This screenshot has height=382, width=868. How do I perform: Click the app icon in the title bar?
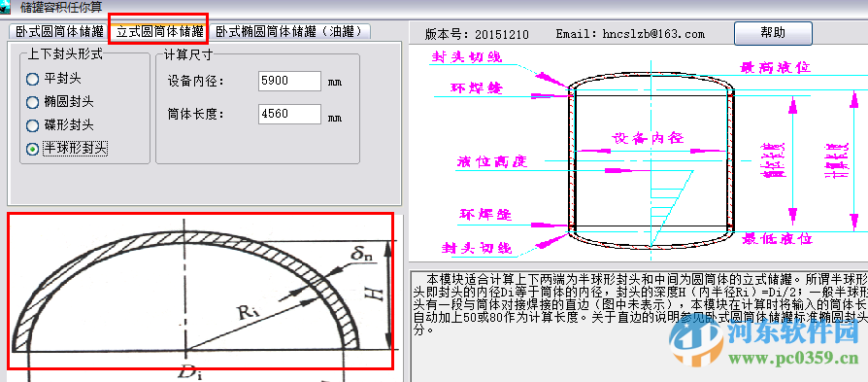[x=6, y=7]
